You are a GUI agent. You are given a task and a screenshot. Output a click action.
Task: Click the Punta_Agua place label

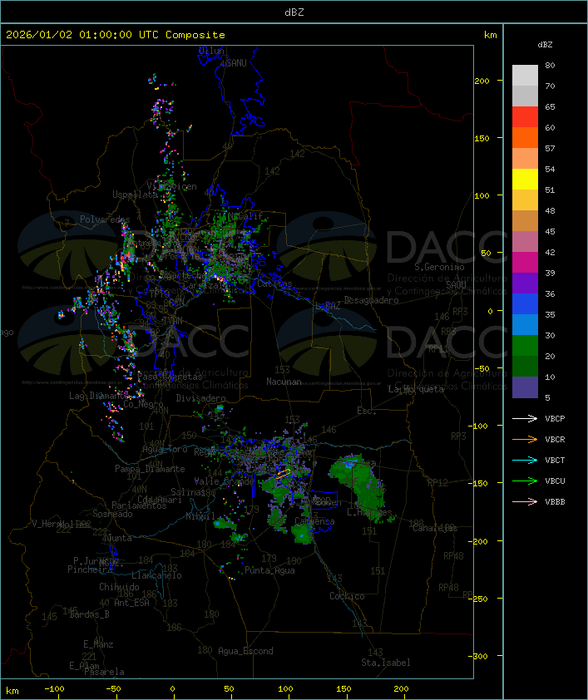[269, 570]
